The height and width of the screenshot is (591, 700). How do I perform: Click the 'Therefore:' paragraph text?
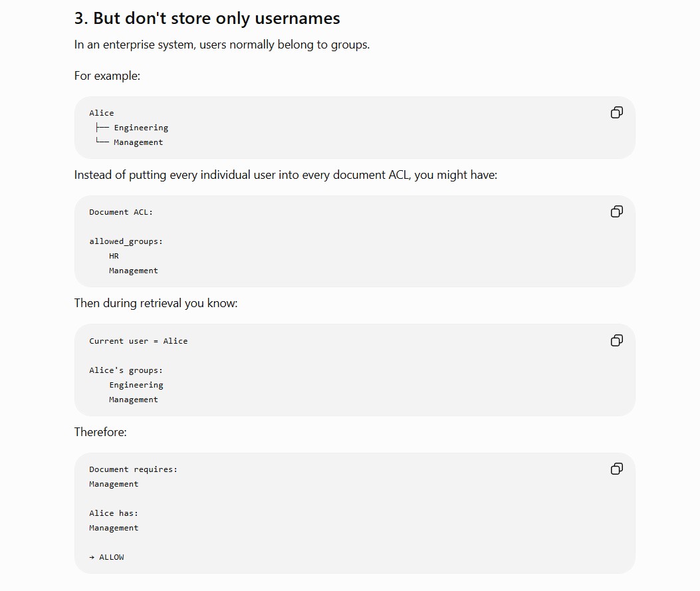(x=100, y=432)
